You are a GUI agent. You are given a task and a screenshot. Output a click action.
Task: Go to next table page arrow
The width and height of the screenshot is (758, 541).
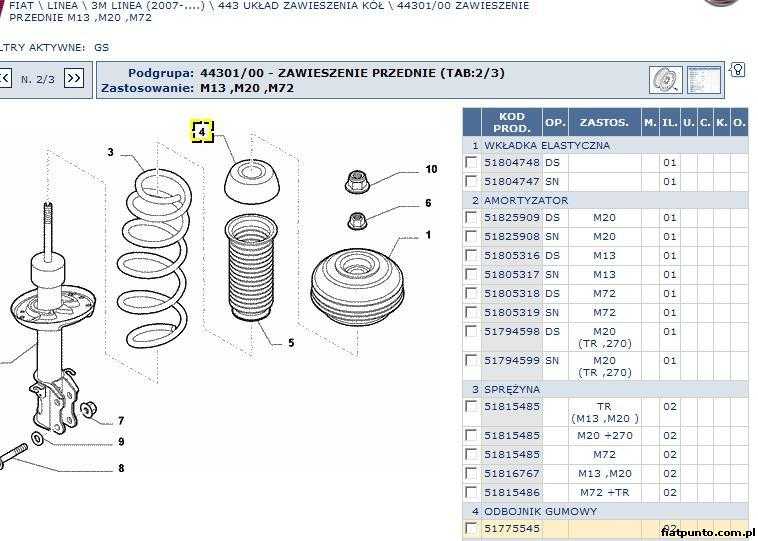click(x=73, y=78)
